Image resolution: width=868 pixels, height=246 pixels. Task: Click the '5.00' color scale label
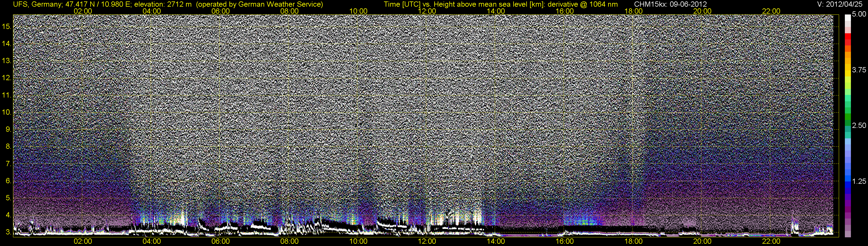(859, 14)
